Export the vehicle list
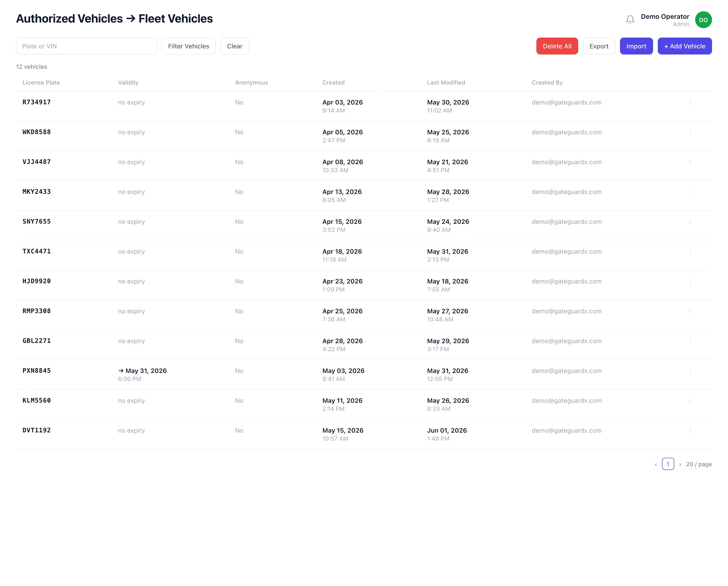Image resolution: width=728 pixels, height=586 pixels. (x=599, y=46)
